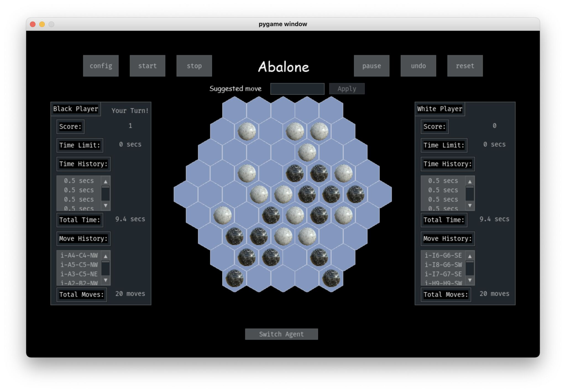Click the scroll-up arrow of Black's Time History list
The image size is (566, 392).
point(105,182)
